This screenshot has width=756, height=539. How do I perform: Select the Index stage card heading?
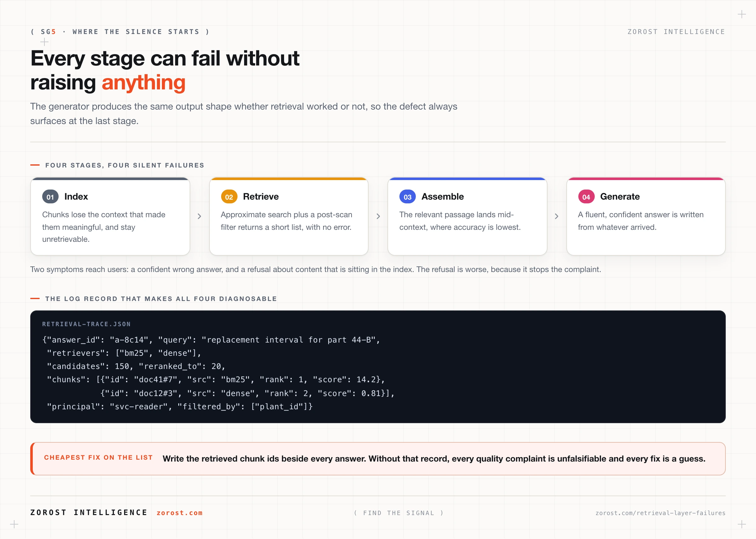(x=76, y=196)
